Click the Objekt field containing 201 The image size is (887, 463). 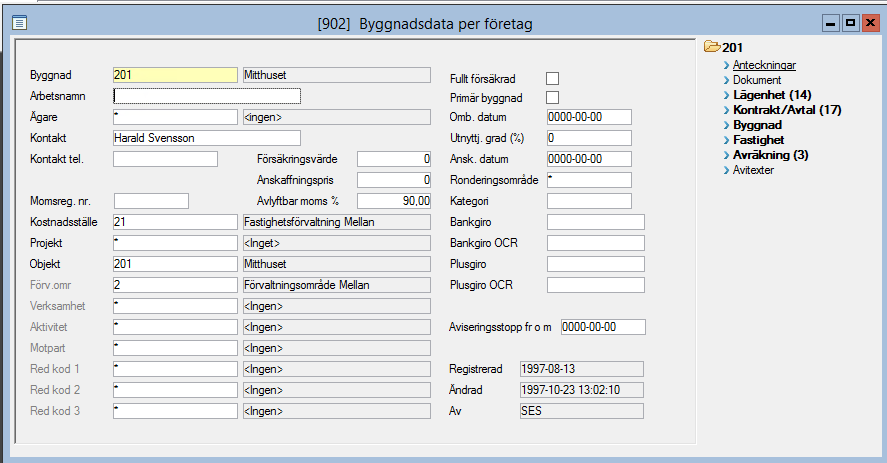point(175,264)
